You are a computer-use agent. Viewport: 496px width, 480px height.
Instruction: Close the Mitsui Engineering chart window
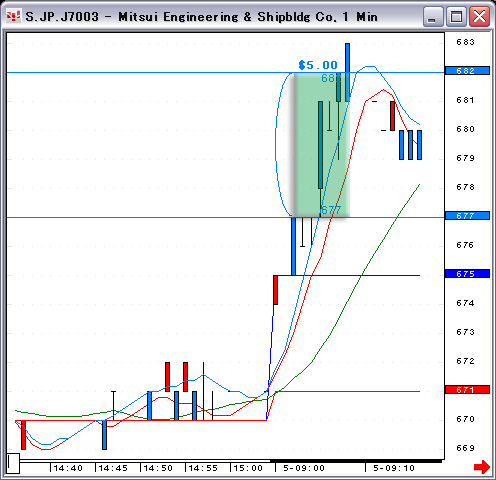[479, 17]
